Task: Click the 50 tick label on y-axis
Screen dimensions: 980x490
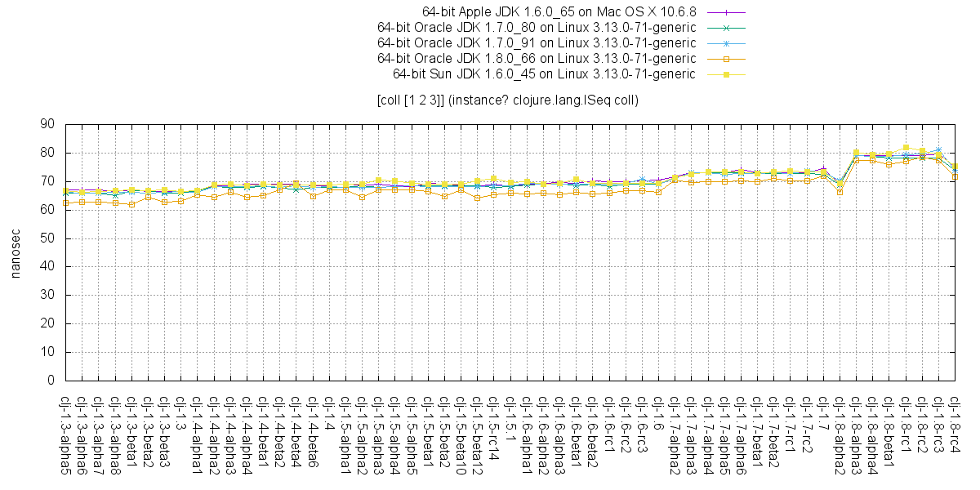Action: click(47, 238)
